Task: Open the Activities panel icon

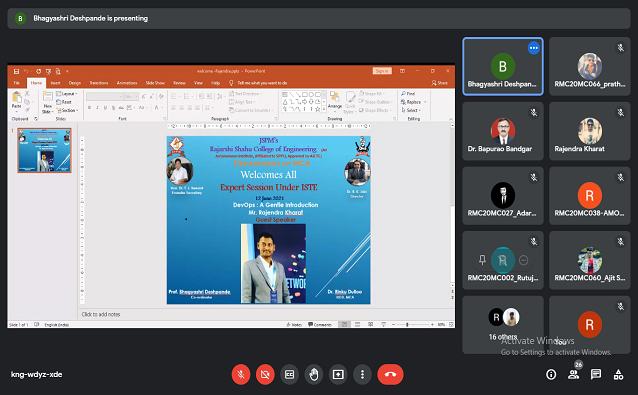Action: 618,375
